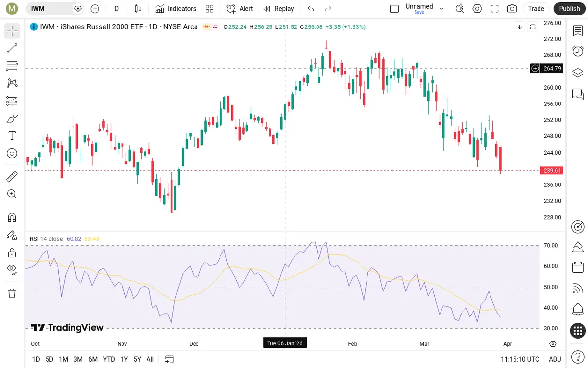Select the 1Y date range

pyautogui.click(x=124, y=359)
